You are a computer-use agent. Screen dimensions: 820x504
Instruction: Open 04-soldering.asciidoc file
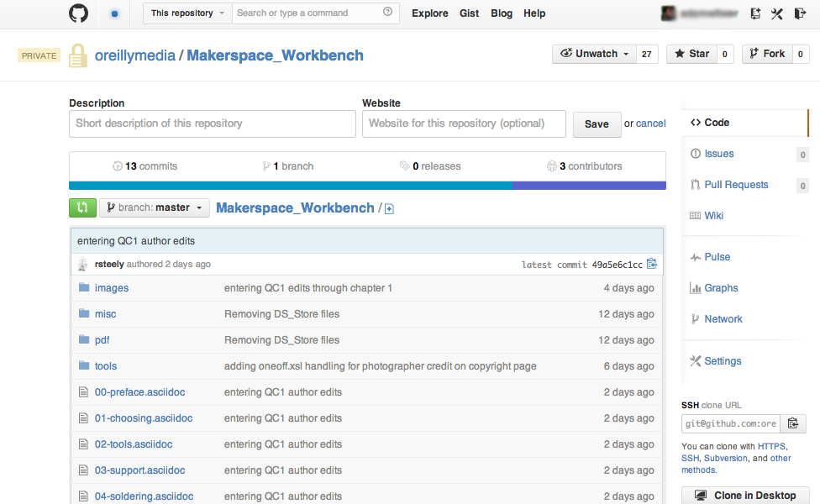pos(144,496)
